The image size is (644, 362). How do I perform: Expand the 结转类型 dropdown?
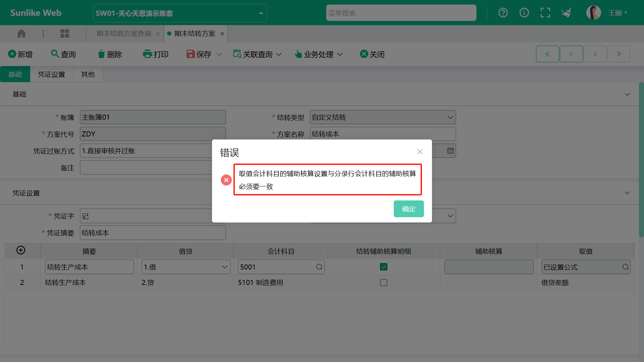tap(450, 117)
